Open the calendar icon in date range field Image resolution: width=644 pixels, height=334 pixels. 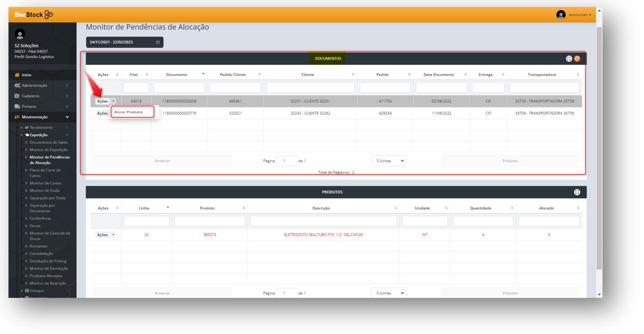pos(158,42)
